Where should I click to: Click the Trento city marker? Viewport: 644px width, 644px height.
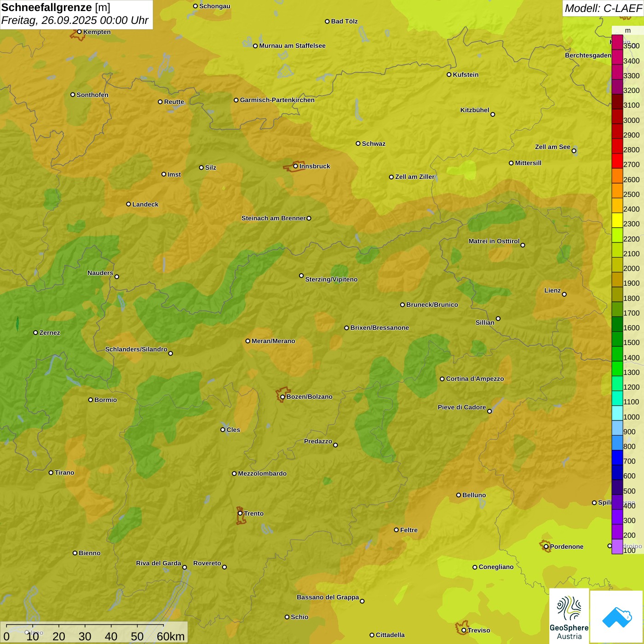(240, 513)
